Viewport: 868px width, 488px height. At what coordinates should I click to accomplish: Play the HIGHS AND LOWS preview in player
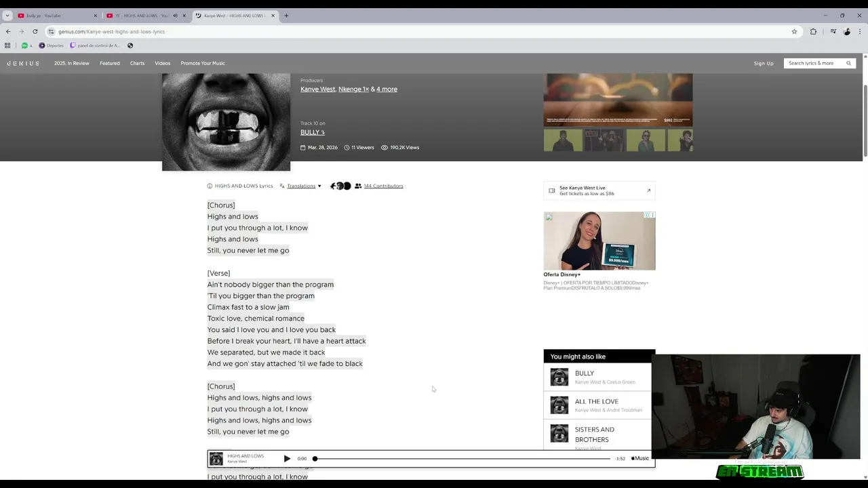pos(287,459)
